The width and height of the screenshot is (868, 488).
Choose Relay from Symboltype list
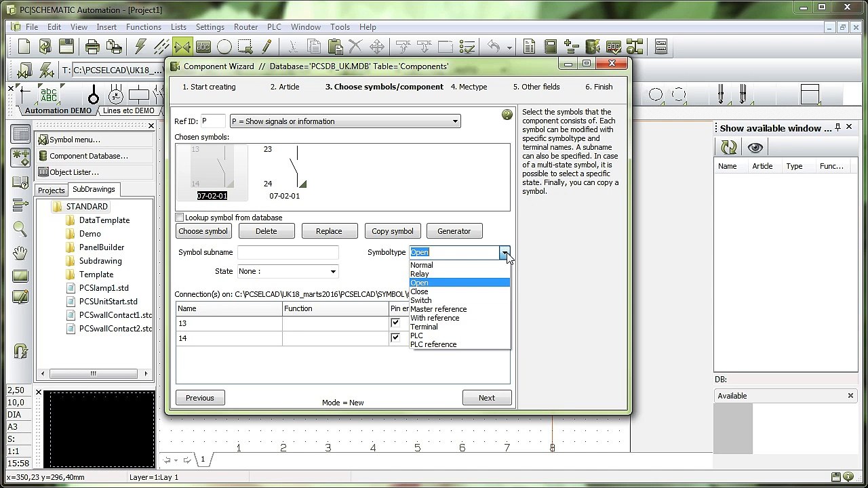tap(419, 274)
